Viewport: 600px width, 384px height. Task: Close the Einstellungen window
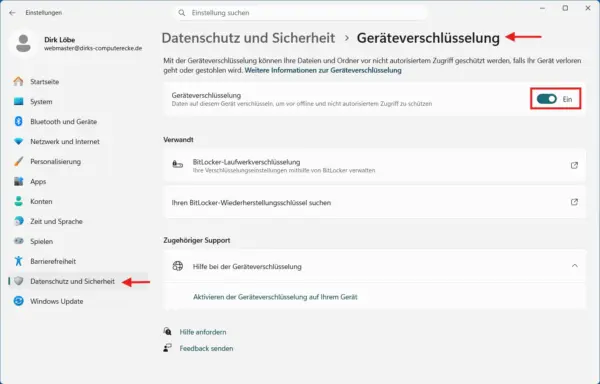[x=588, y=8]
